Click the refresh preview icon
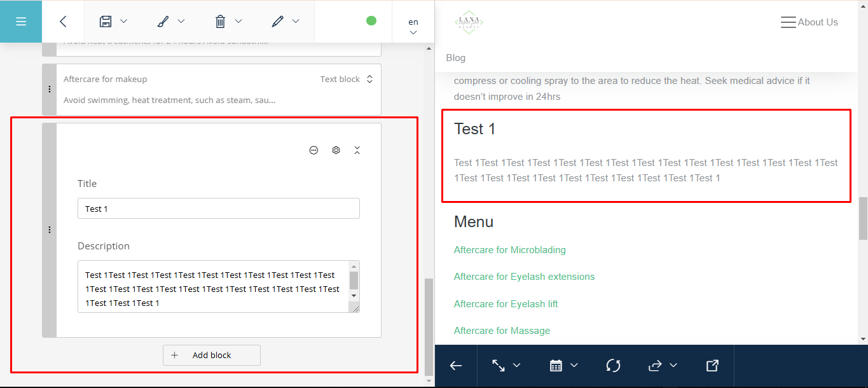 click(613, 366)
